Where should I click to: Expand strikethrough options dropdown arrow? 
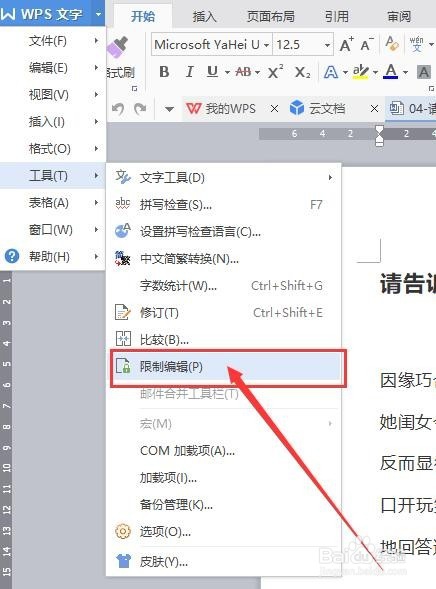click(257, 72)
